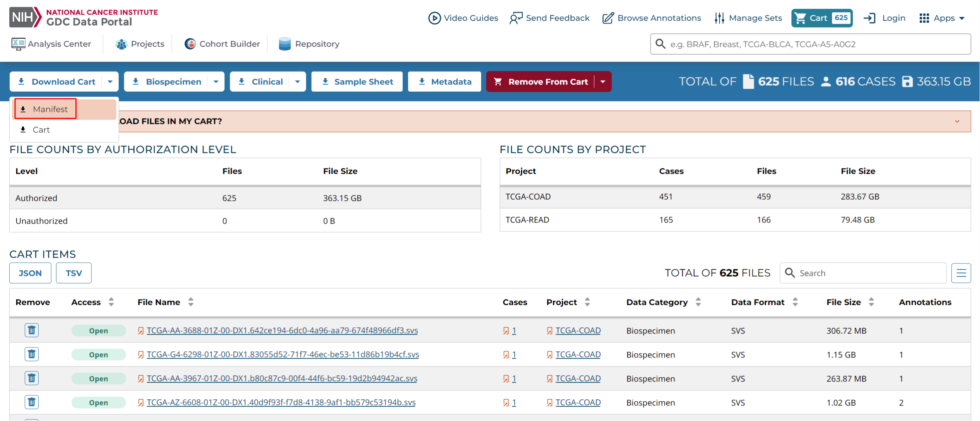980x421 pixels.
Task: Expand the Clinical download dropdown arrow
Action: click(x=297, y=82)
